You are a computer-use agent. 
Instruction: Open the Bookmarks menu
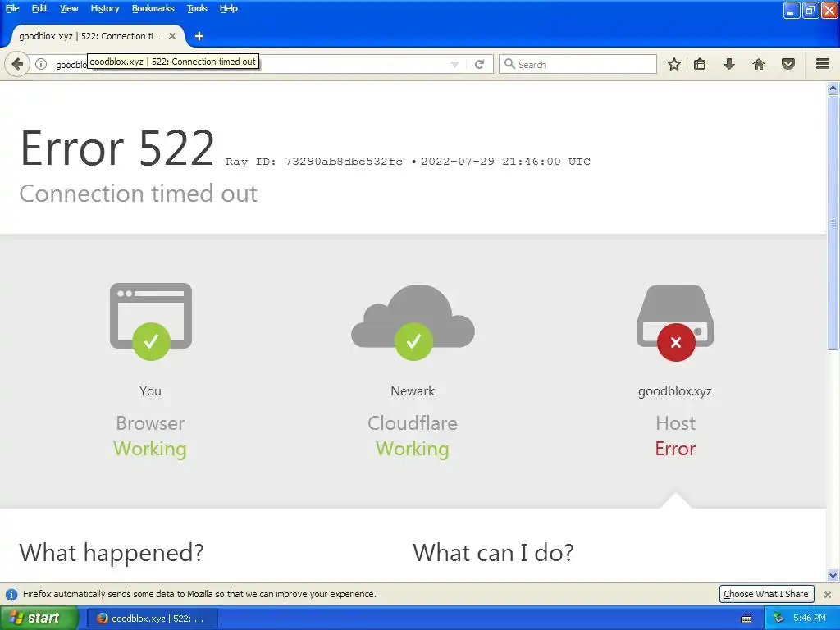point(153,8)
